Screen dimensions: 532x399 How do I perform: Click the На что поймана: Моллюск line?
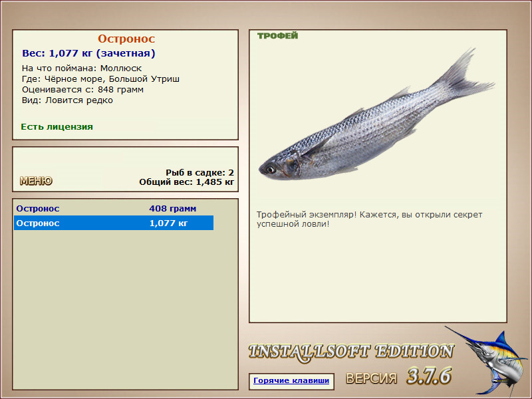pos(82,68)
